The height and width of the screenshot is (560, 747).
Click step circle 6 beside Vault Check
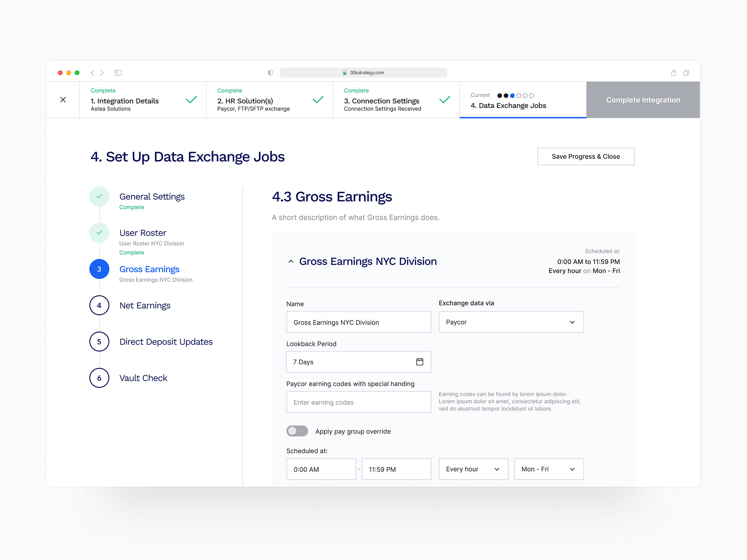pyautogui.click(x=99, y=378)
